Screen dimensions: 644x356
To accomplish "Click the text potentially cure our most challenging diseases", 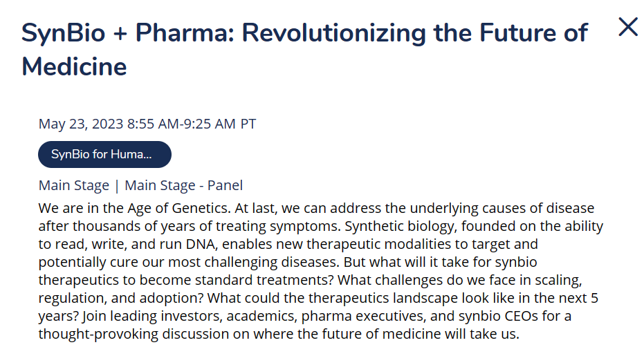I will (189, 262).
